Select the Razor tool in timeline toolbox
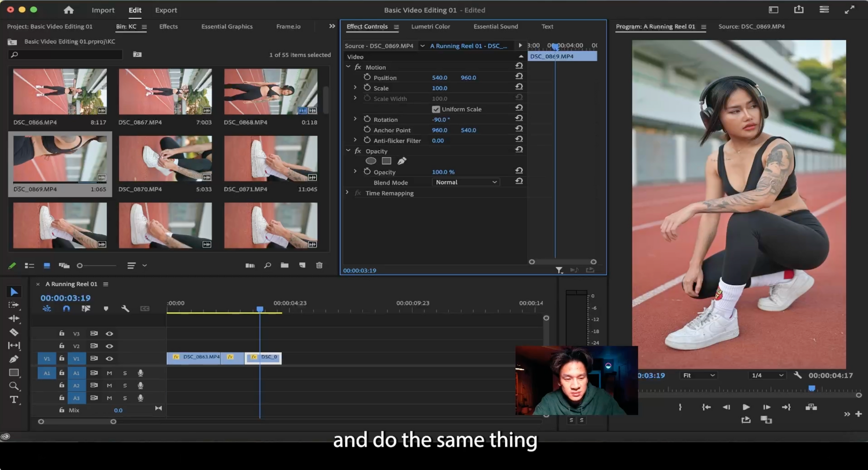Image resolution: width=868 pixels, height=470 pixels. [x=14, y=332]
